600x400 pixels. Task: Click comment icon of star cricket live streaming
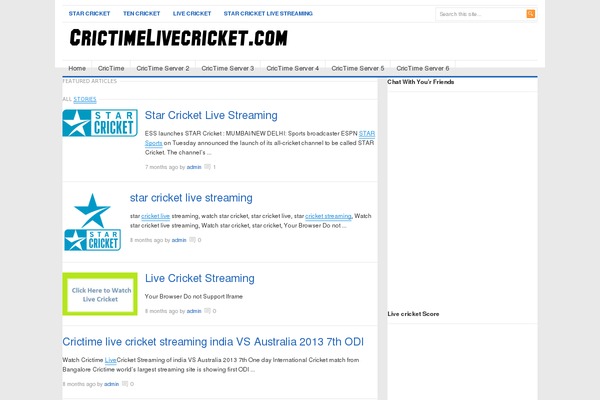192,240
